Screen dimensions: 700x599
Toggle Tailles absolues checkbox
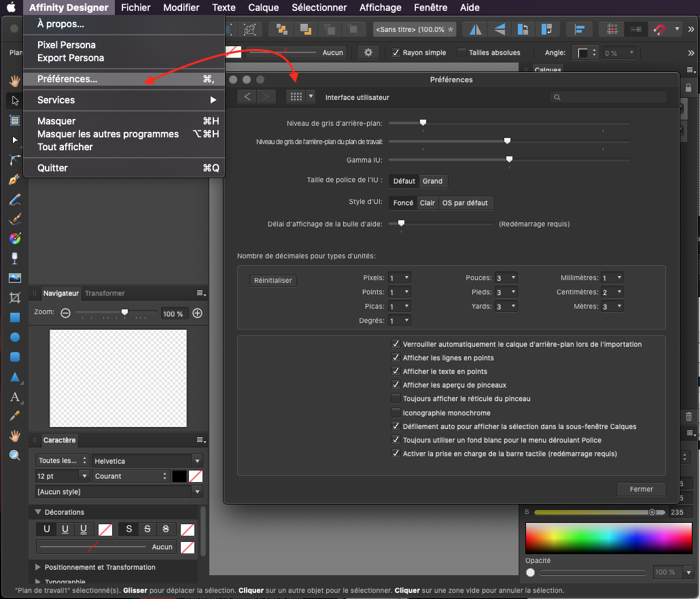(x=461, y=53)
